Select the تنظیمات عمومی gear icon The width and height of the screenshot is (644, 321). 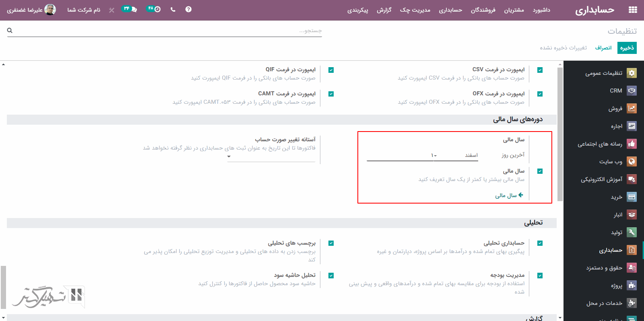click(632, 73)
